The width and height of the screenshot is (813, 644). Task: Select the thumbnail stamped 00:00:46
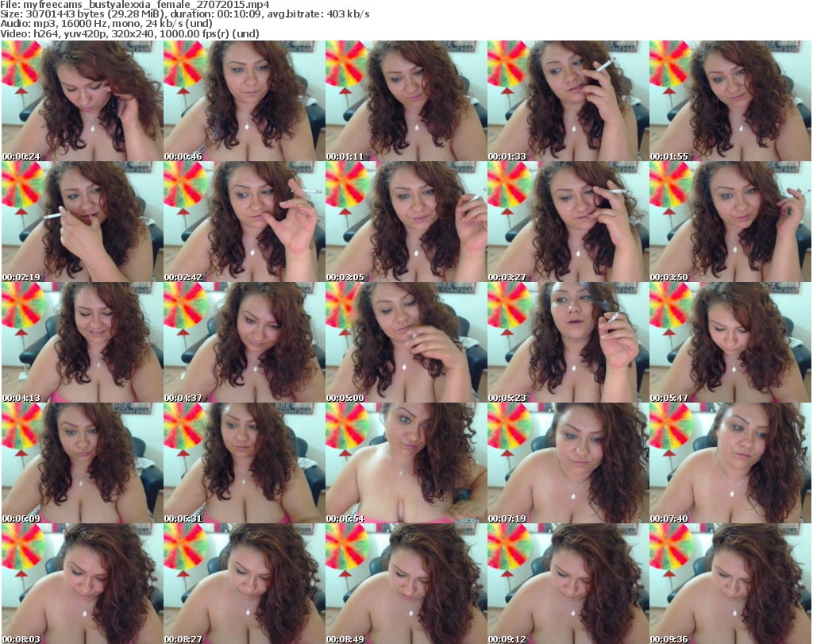[x=245, y=101]
